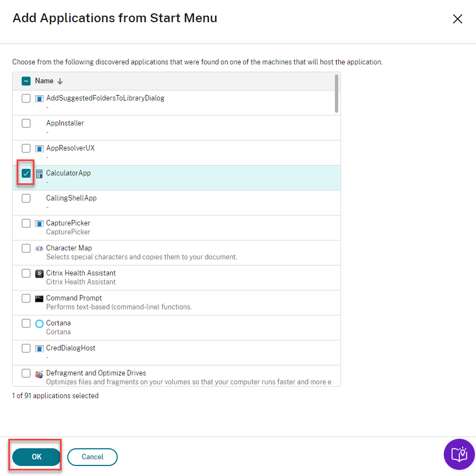Image resolution: width=476 pixels, height=476 pixels.
Task: Confirm selection with the OK button
Action: click(36, 457)
